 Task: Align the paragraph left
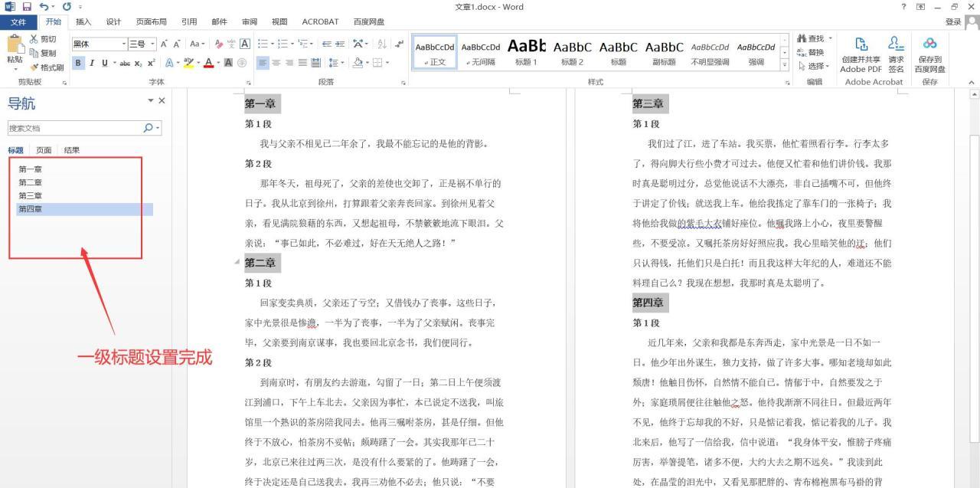(263, 63)
